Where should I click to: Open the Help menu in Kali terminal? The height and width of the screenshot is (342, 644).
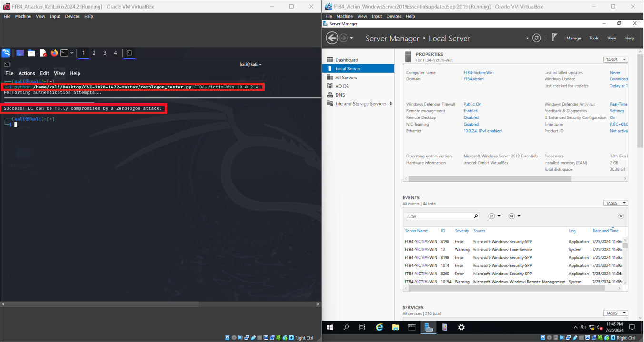pyautogui.click(x=75, y=73)
